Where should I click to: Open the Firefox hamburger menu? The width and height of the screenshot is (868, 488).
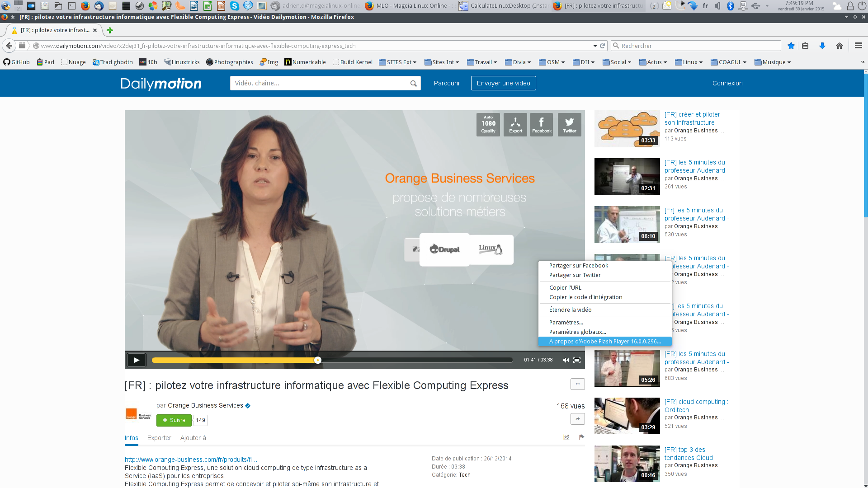point(859,46)
